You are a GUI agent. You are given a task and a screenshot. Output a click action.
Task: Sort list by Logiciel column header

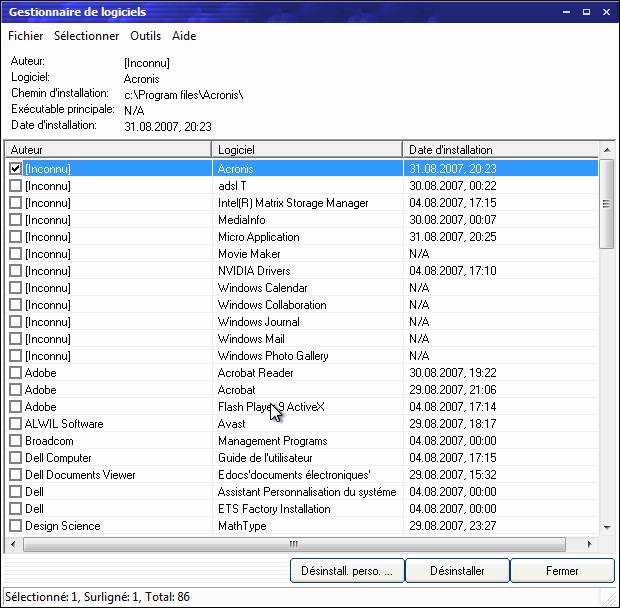click(x=307, y=150)
